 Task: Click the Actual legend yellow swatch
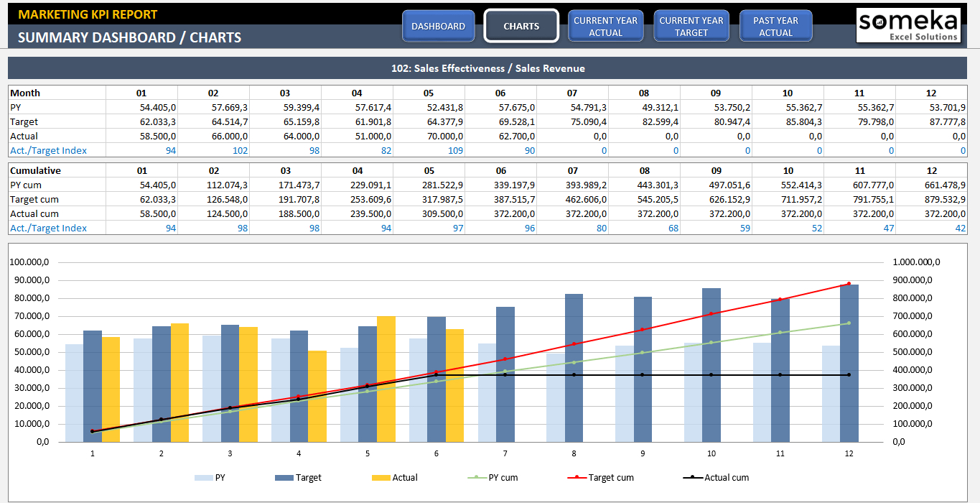(x=381, y=477)
